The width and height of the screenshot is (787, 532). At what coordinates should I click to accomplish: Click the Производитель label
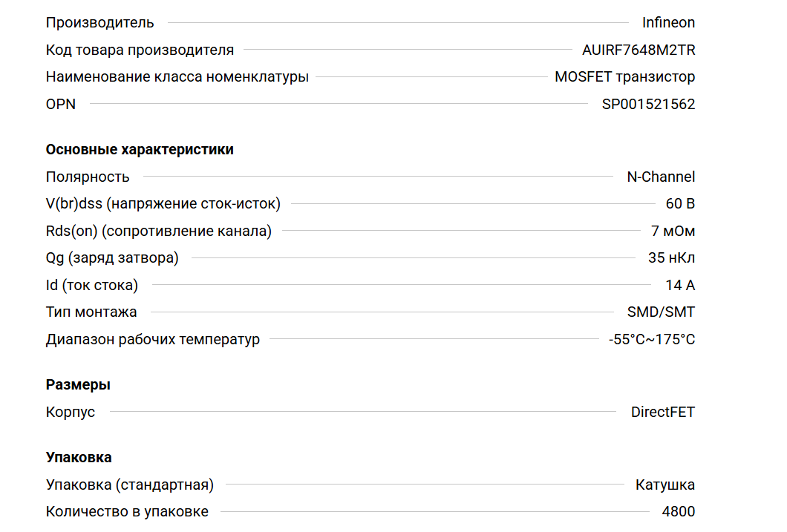tap(100, 22)
